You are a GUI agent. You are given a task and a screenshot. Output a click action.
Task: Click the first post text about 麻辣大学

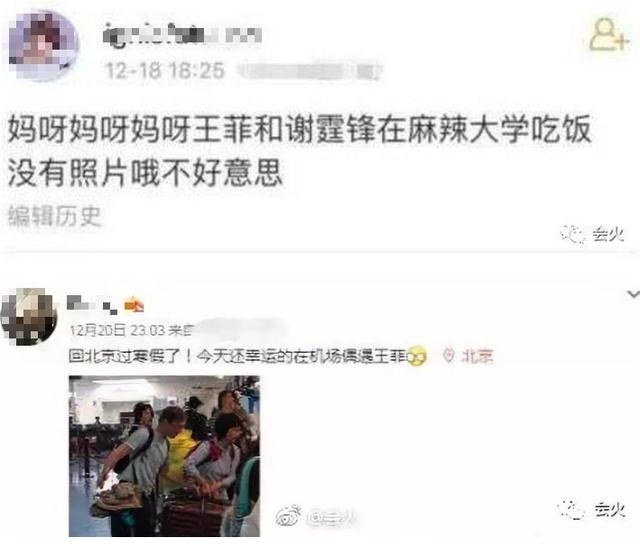click(x=299, y=151)
